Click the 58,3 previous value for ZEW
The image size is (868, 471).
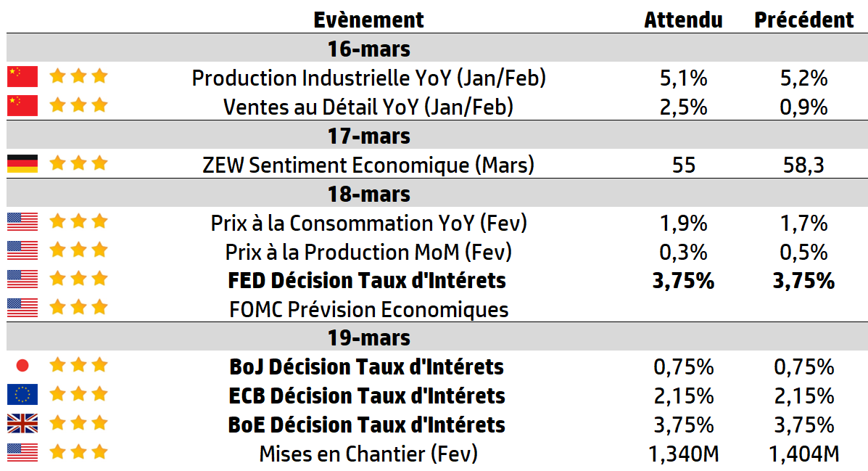coord(803,165)
